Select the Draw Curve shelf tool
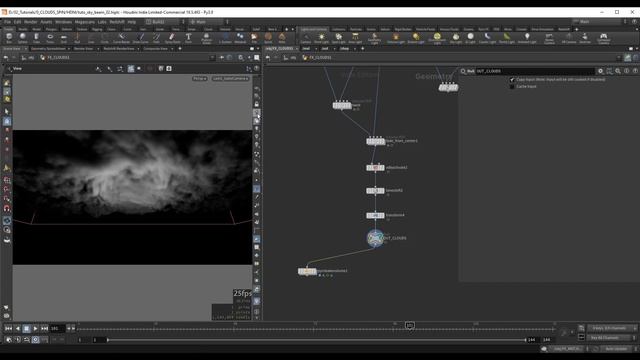 click(x=140, y=38)
